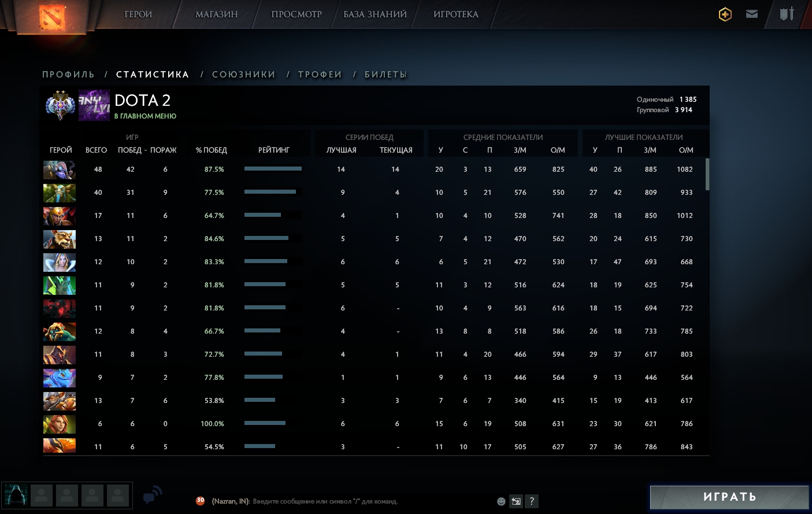Sort by ТЕКУЩАЯ win streak column

coord(396,150)
